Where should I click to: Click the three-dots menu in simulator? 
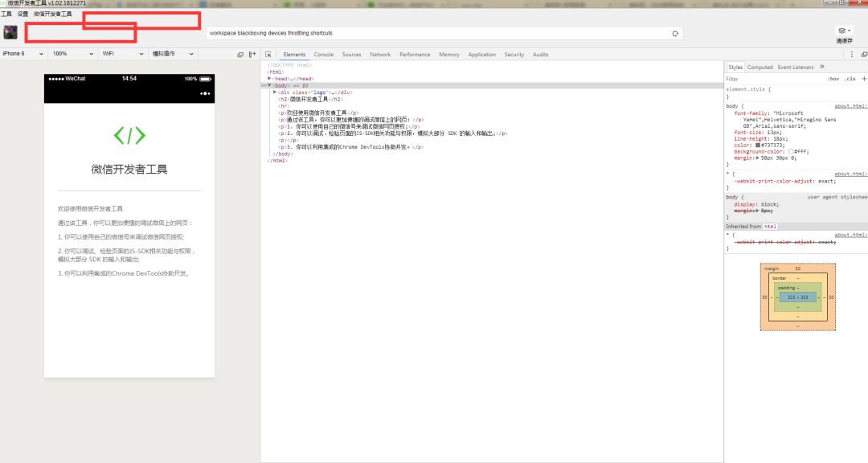point(205,93)
